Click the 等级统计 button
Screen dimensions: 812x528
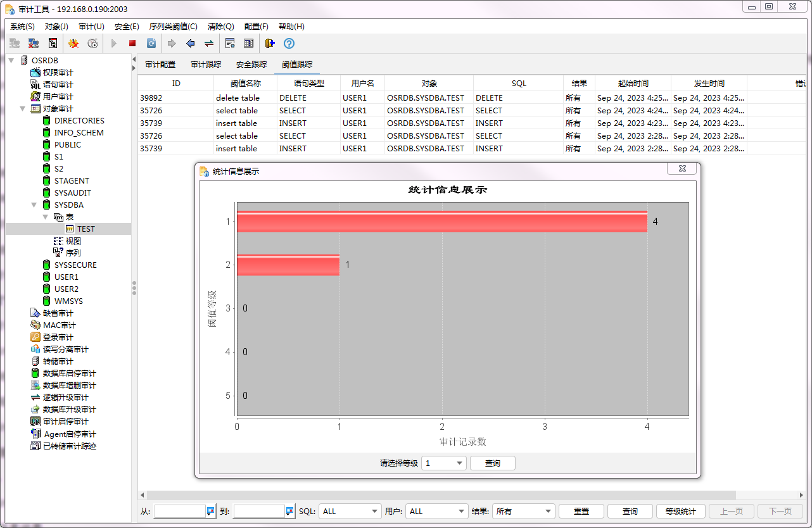click(680, 512)
